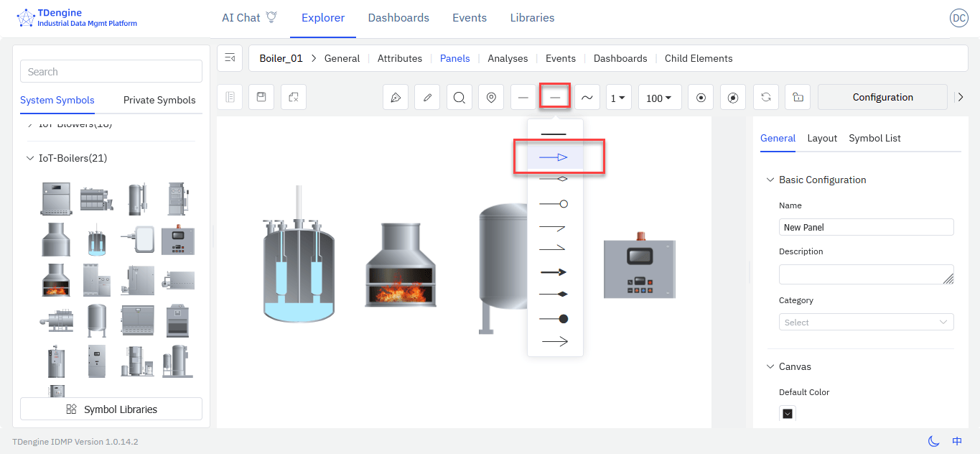Select the pen drawing tool

click(396, 98)
